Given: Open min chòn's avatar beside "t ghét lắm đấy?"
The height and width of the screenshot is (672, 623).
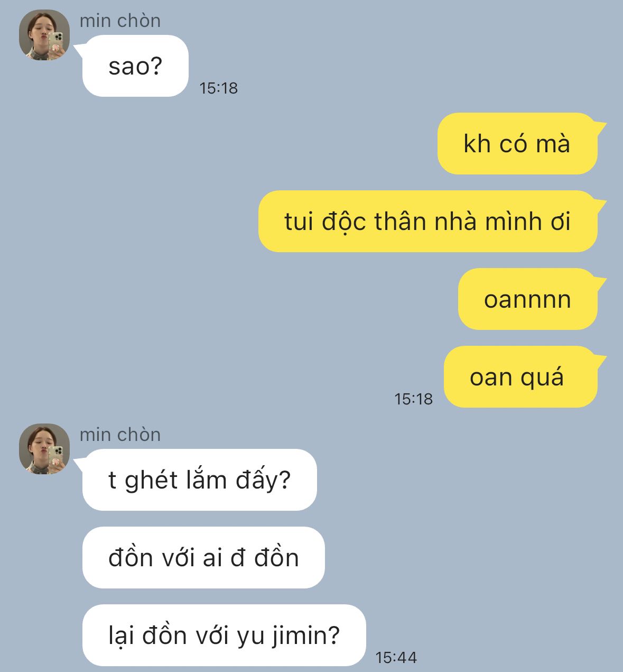Looking at the screenshot, I should 44,449.
